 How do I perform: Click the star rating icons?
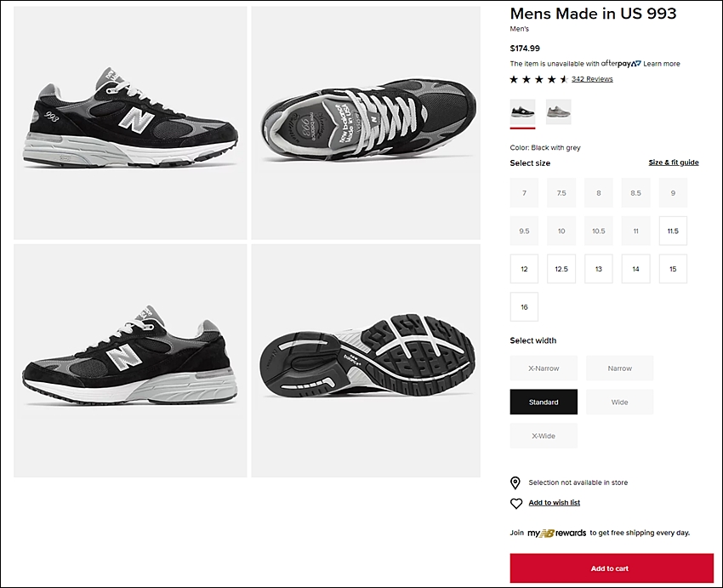tap(538, 79)
